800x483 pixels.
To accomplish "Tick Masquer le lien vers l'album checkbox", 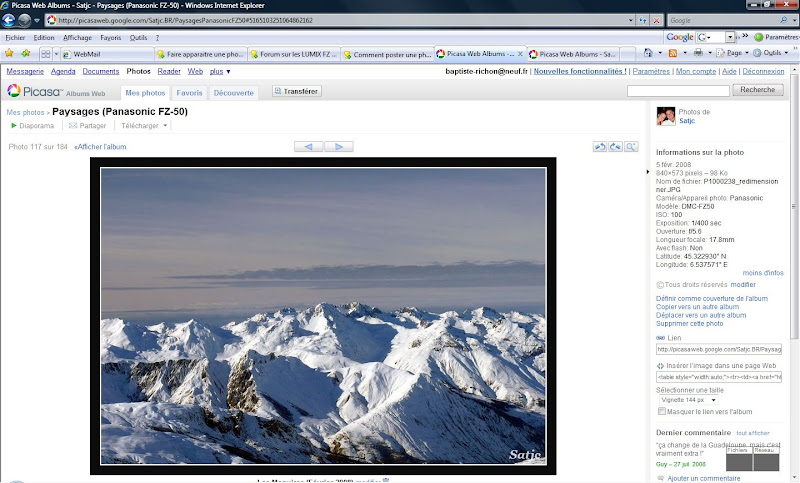I will point(662,411).
